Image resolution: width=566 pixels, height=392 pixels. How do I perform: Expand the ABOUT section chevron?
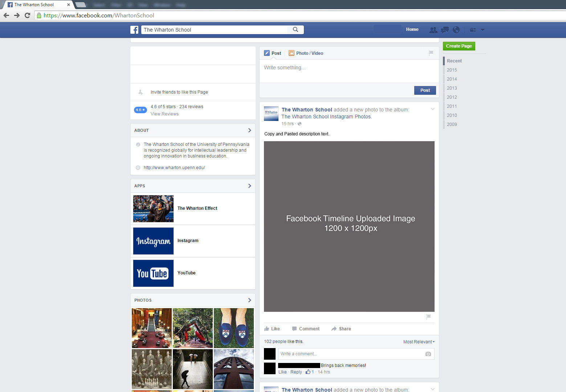249,130
